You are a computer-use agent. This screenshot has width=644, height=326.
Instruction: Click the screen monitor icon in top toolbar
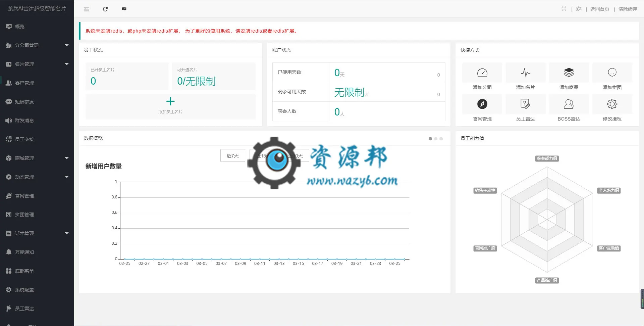pos(124,9)
